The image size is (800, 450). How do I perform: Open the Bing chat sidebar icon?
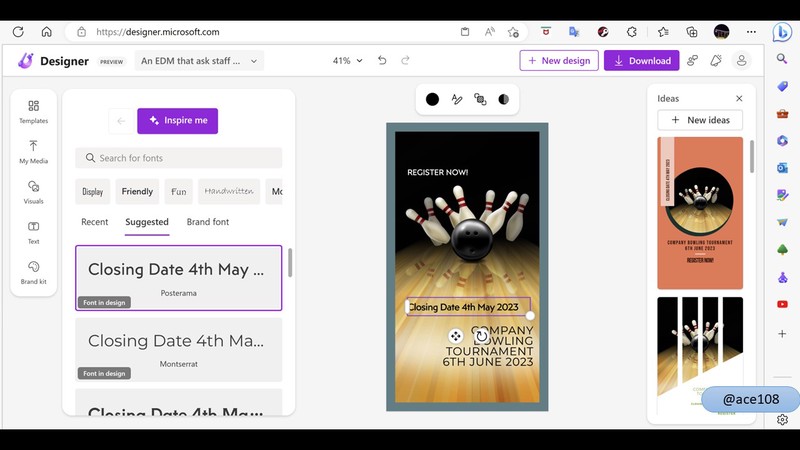pyautogui.click(x=782, y=32)
